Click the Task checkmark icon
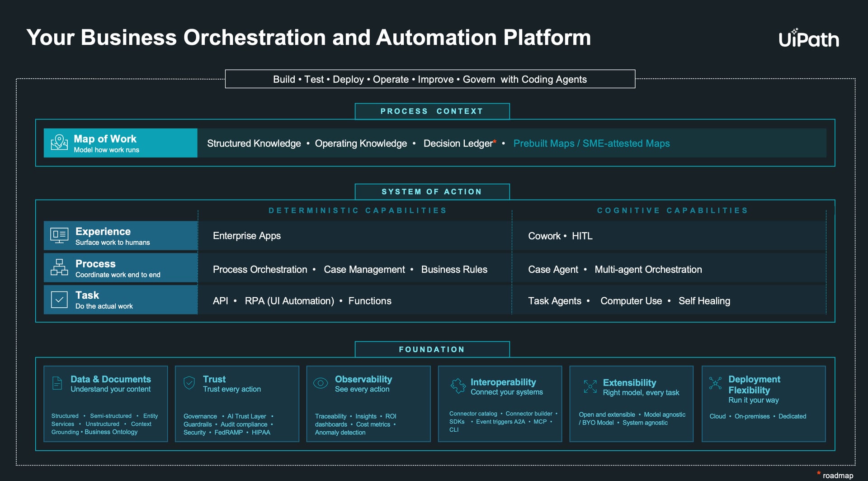This screenshot has width=868, height=481. [59, 300]
